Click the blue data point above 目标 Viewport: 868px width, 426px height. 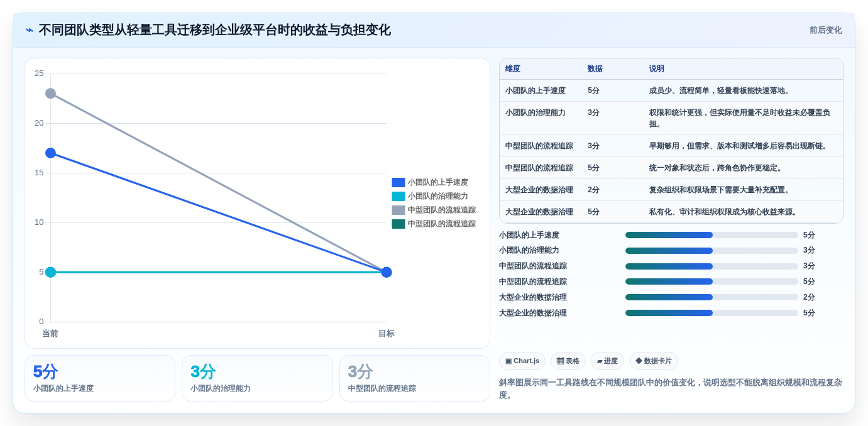click(x=387, y=272)
